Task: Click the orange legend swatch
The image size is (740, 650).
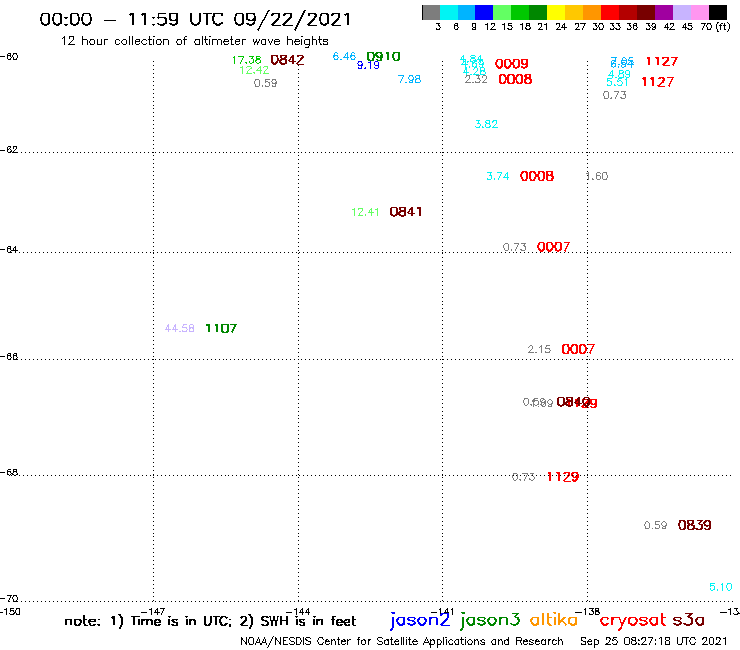Action: tap(592, 12)
